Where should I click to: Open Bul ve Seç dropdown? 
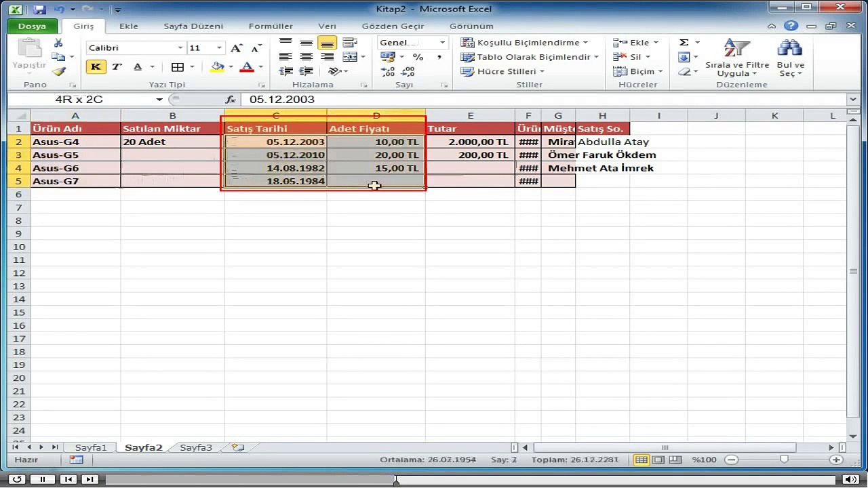[790, 57]
